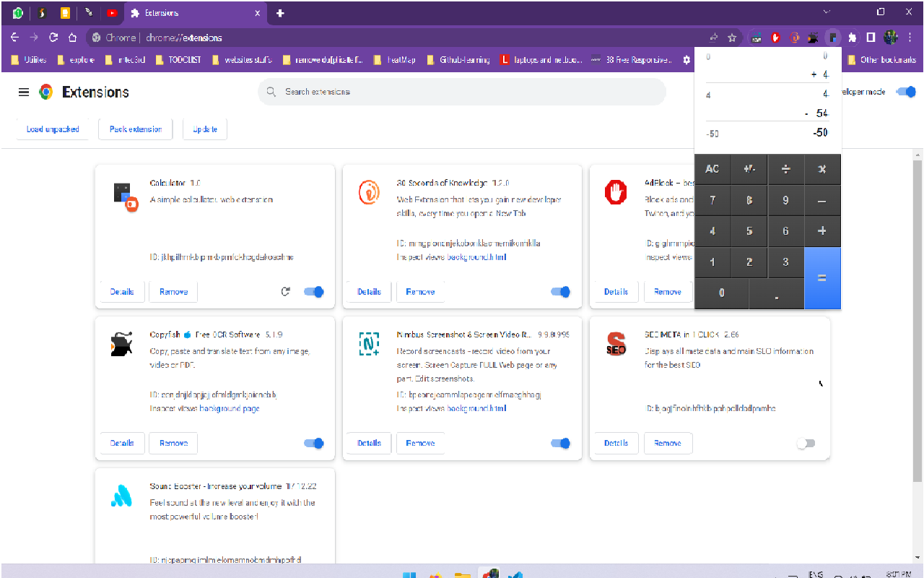The height and width of the screenshot is (578, 924).
Task: Enable the SEO META in 1 CLICK extension
Action: pyautogui.click(x=806, y=444)
